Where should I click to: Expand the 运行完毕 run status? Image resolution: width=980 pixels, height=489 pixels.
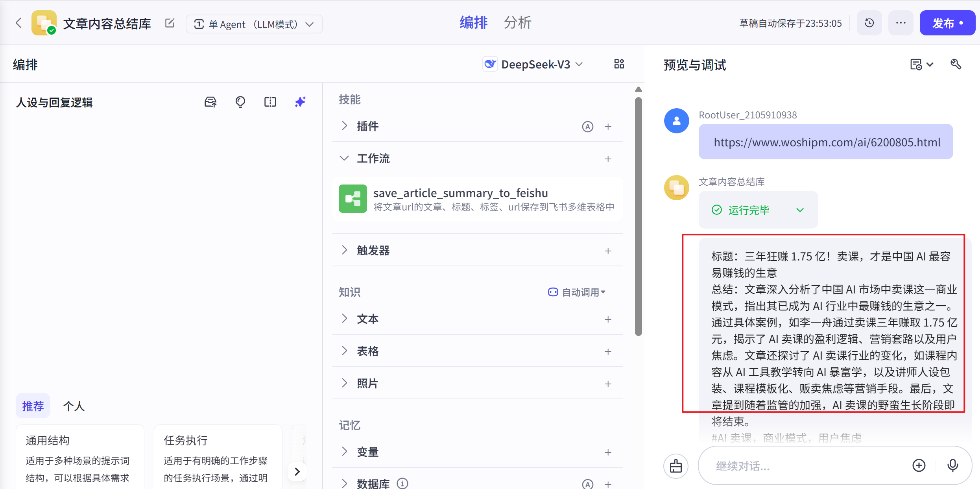pyautogui.click(x=800, y=210)
